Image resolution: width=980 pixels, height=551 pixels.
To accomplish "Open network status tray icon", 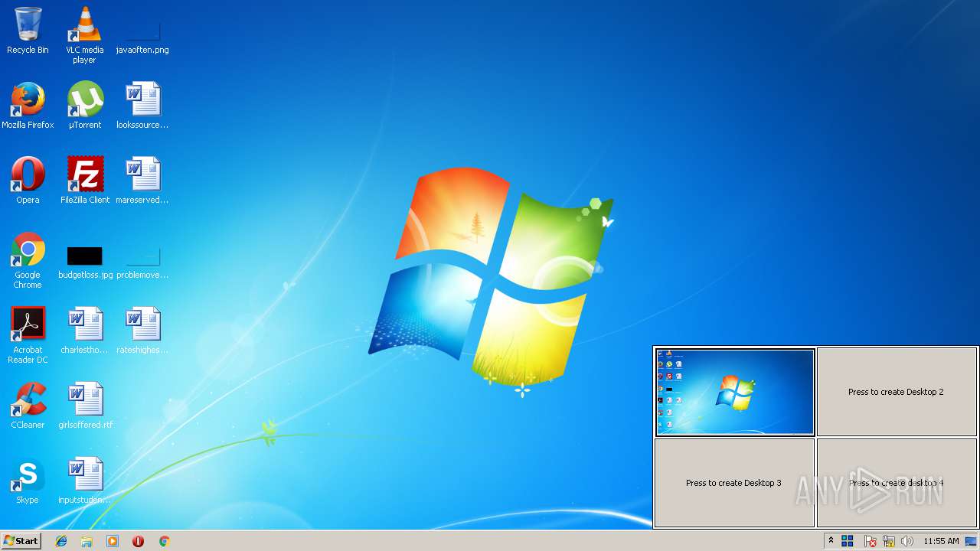I will pos(889,541).
